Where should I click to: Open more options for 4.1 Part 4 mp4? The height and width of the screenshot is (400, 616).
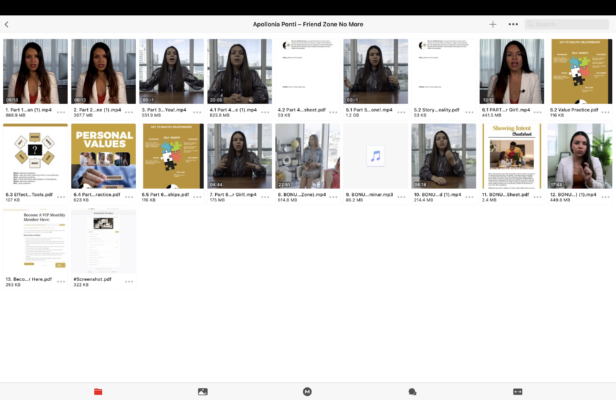point(265,112)
